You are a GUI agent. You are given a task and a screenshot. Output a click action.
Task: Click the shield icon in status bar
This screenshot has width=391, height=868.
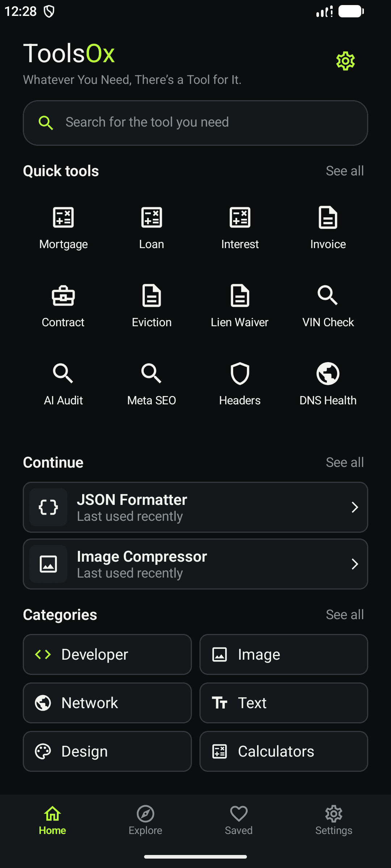point(49,12)
